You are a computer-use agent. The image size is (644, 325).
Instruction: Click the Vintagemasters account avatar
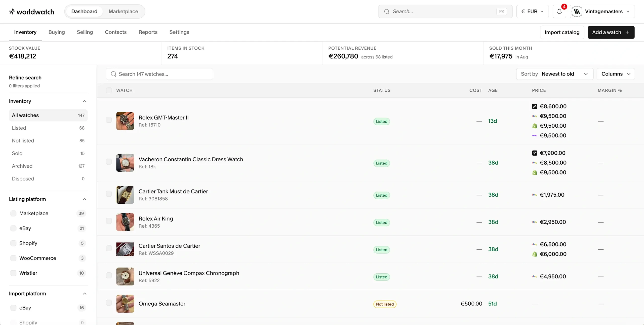[x=577, y=12]
